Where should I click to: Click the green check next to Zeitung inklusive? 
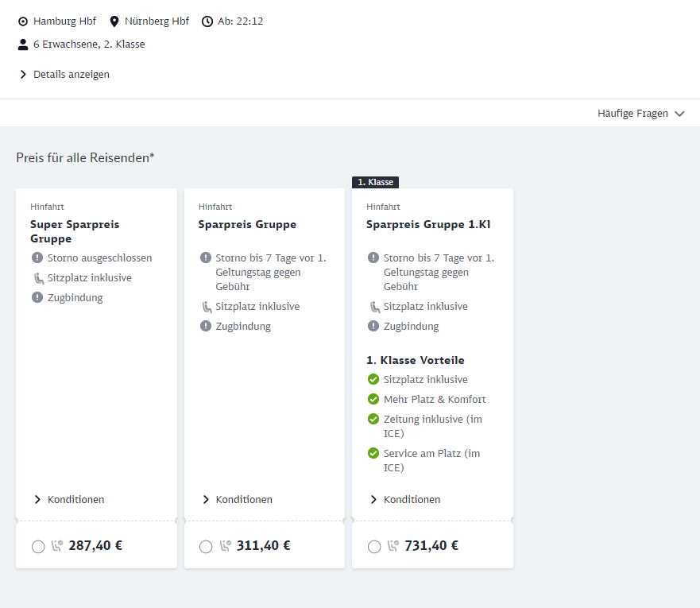373,419
